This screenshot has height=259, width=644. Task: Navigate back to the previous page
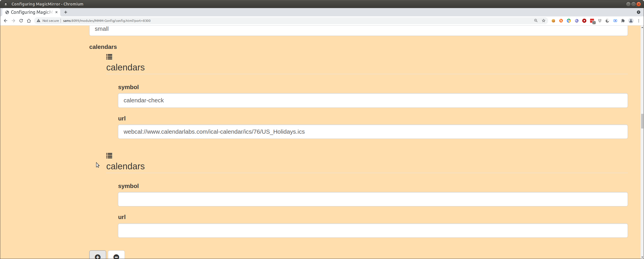click(5, 21)
